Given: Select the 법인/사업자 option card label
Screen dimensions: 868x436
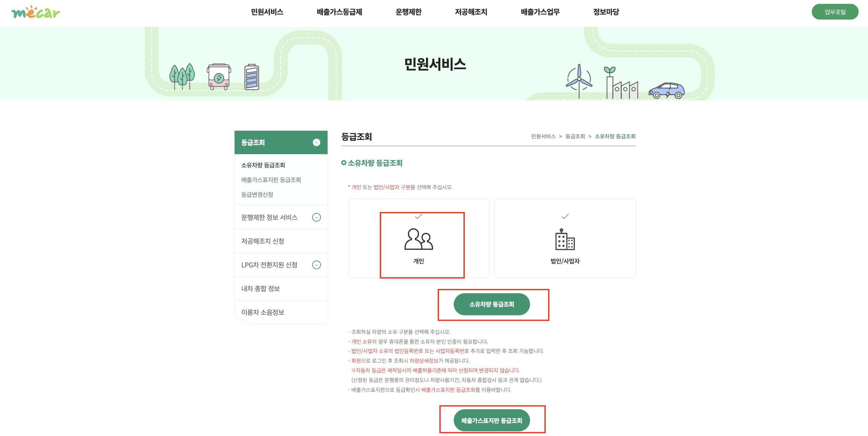Looking at the screenshot, I should click(x=565, y=261).
